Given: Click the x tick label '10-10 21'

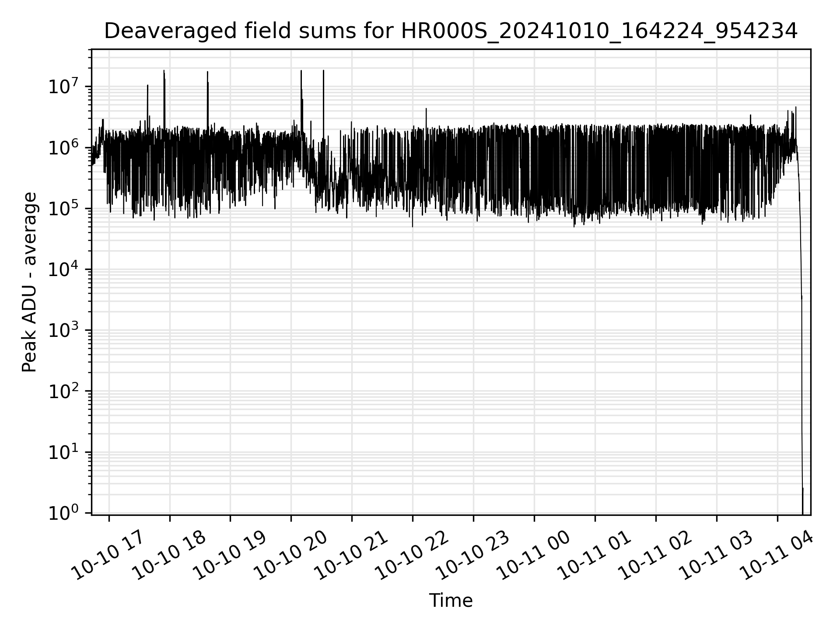Looking at the screenshot, I should click(350, 555).
